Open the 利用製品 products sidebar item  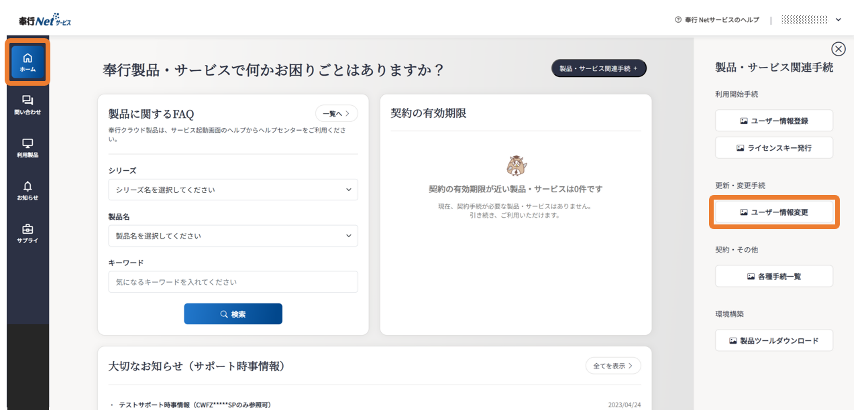[28, 148]
